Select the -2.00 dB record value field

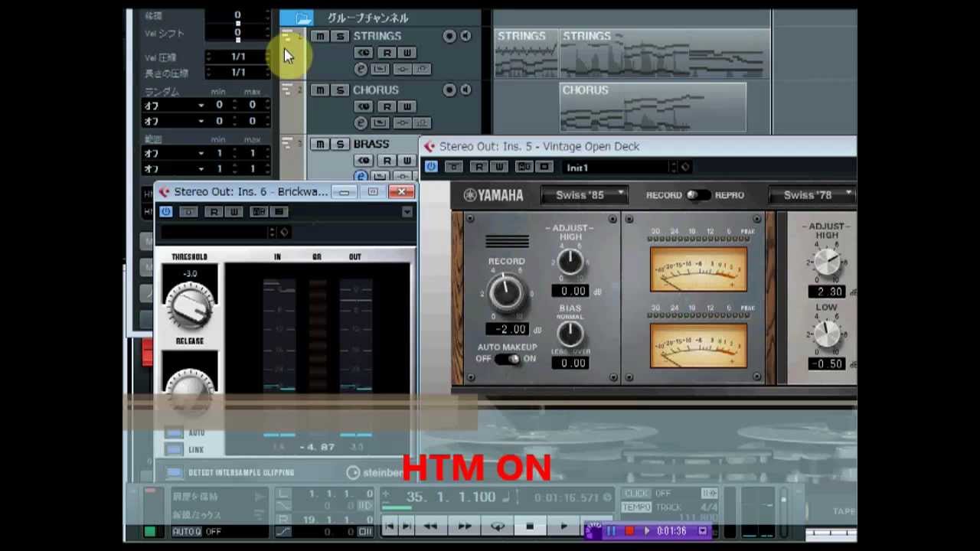click(509, 329)
